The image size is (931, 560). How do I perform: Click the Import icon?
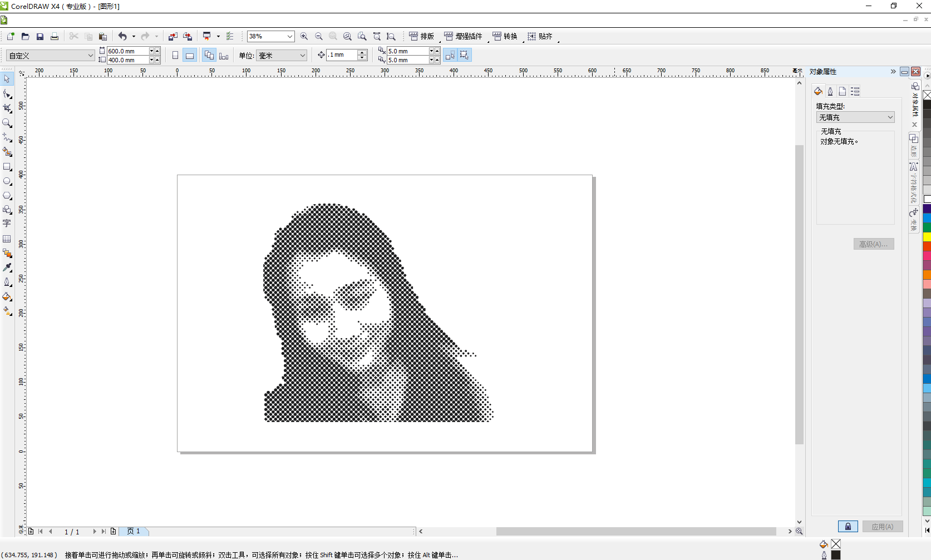coord(173,36)
